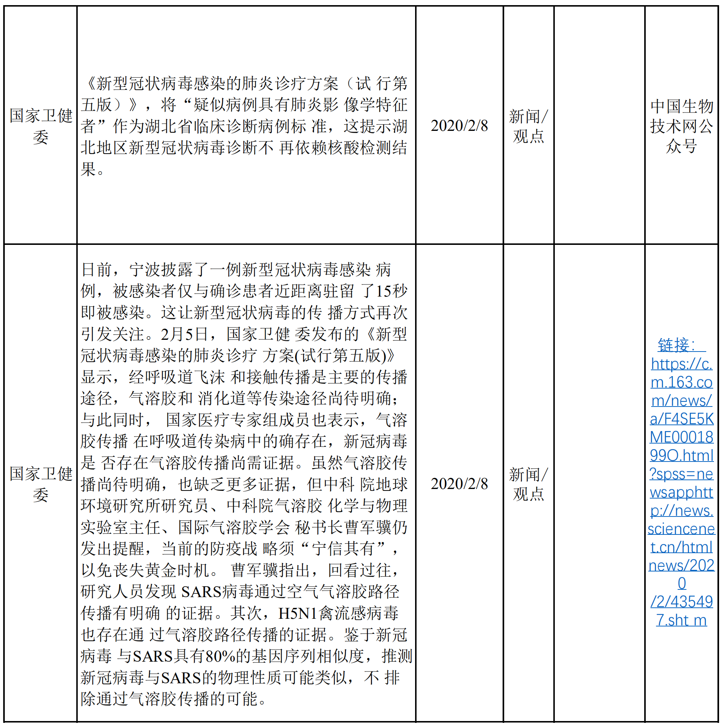The width and height of the screenshot is (722, 728).
Task: Click paragraph starting 《新型冠状病毒感染的肺炎诊疗方案
Action: [245, 84]
